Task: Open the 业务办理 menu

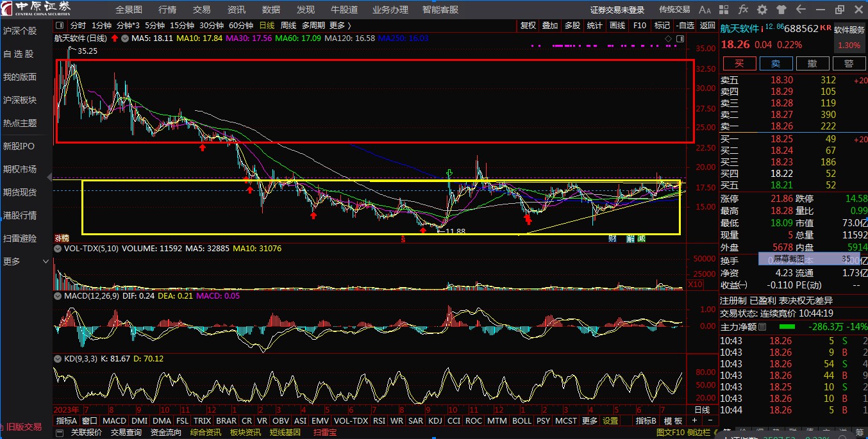Action: (390, 10)
